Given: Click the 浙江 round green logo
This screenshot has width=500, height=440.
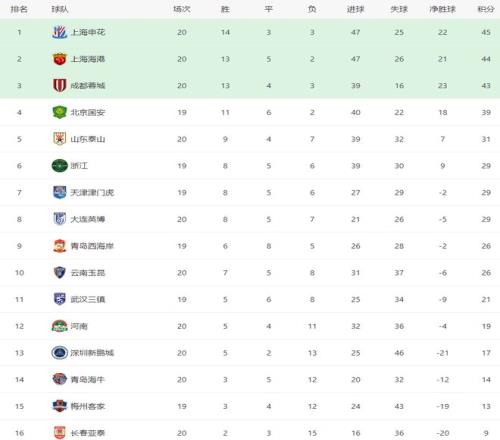Looking at the screenshot, I should (x=60, y=166).
